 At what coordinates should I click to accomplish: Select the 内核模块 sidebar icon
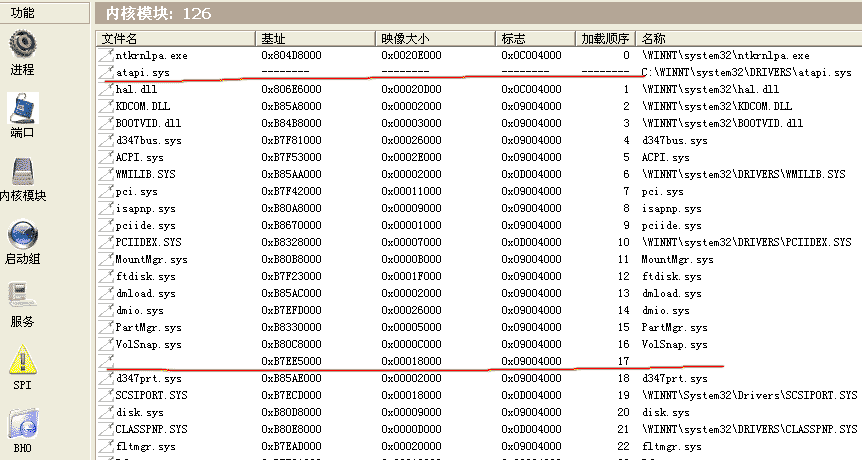point(23,171)
